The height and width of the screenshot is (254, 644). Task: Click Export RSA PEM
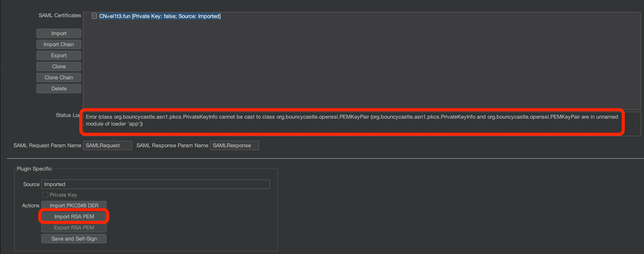(x=74, y=227)
